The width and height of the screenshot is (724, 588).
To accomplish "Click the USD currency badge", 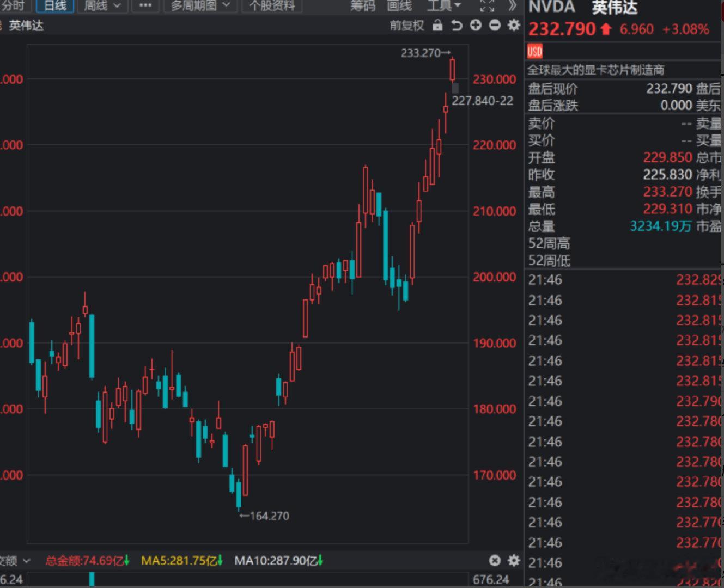I will (535, 51).
